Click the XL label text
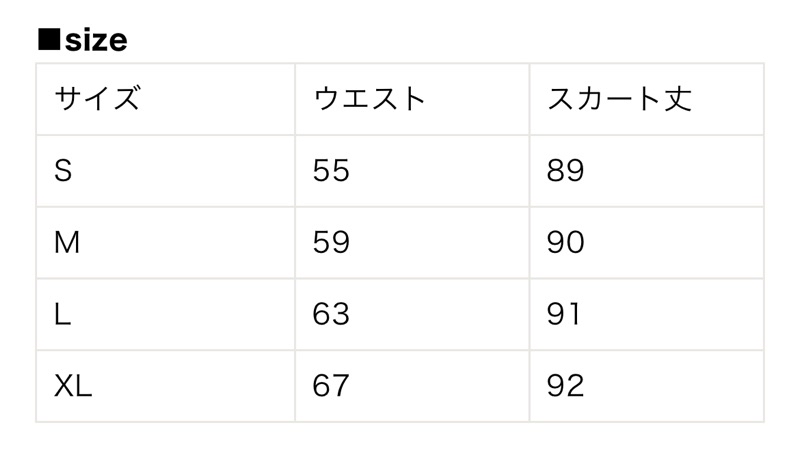Screen dimensions: 800x460 tap(73, 386)
